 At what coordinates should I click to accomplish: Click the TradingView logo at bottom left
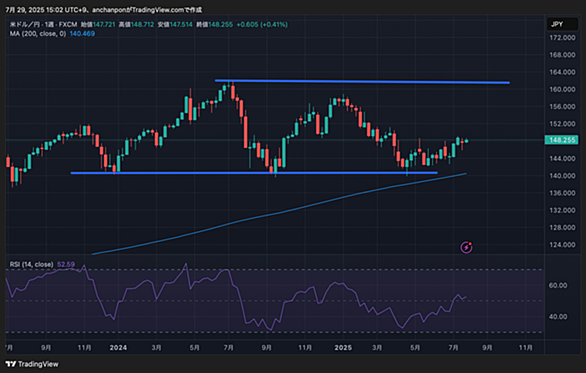coord(32,364)
